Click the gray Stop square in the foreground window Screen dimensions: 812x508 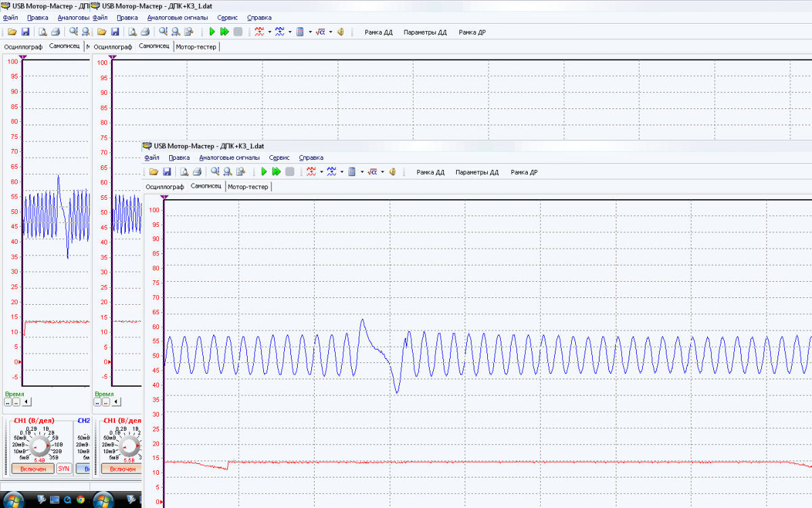tap(290, 172)
